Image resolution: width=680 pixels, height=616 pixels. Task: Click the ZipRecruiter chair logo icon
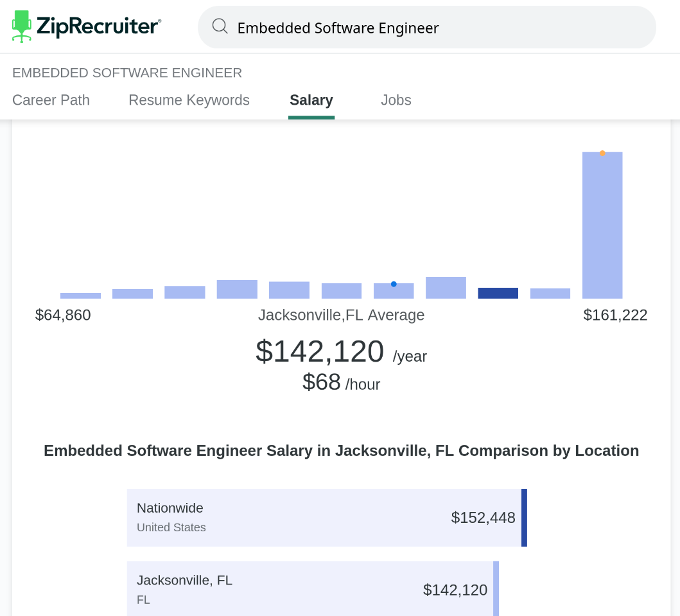coord(22,26)
